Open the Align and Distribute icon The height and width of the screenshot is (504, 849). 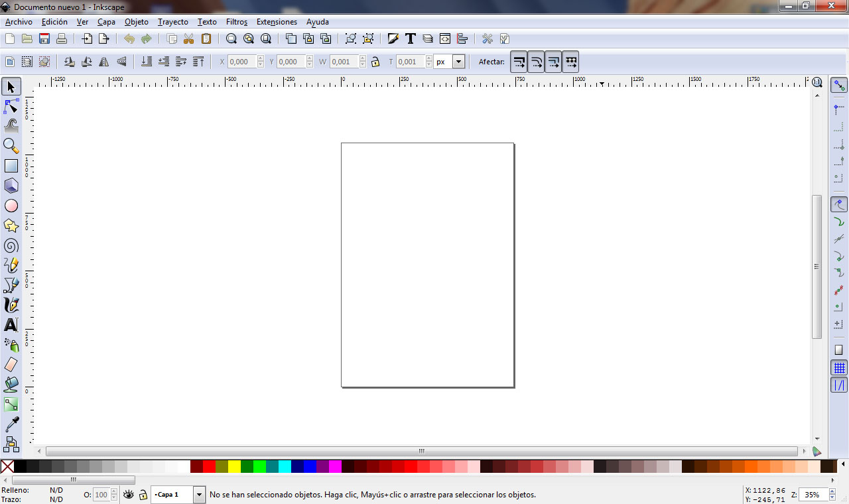click(462, 38)
